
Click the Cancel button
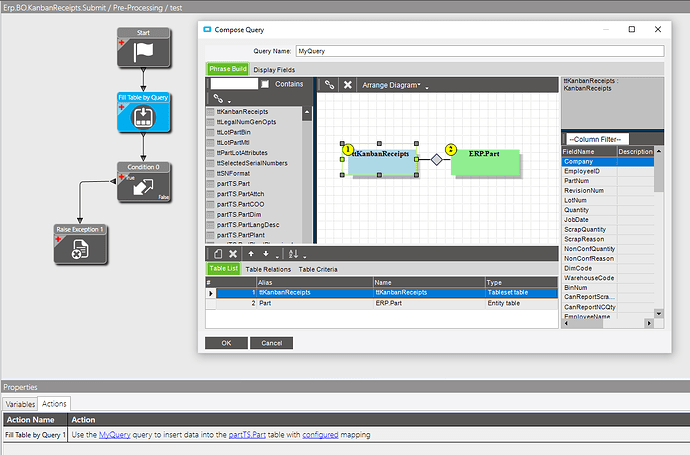(x=272, y=343)
